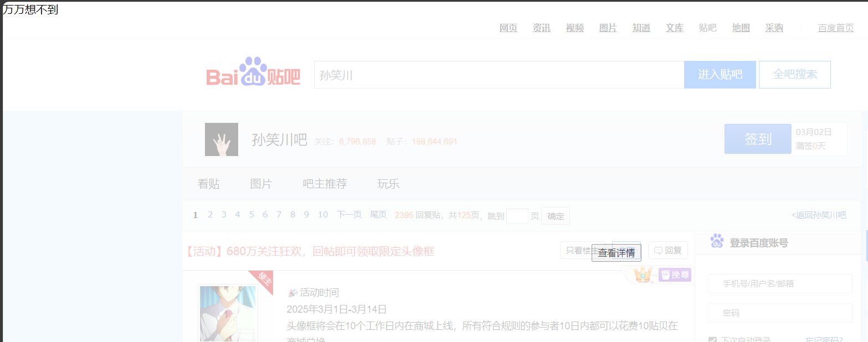Click the 挽尊 badge icon
The width and height of the screenshot is (868, 342).
[x=675, y=274]
